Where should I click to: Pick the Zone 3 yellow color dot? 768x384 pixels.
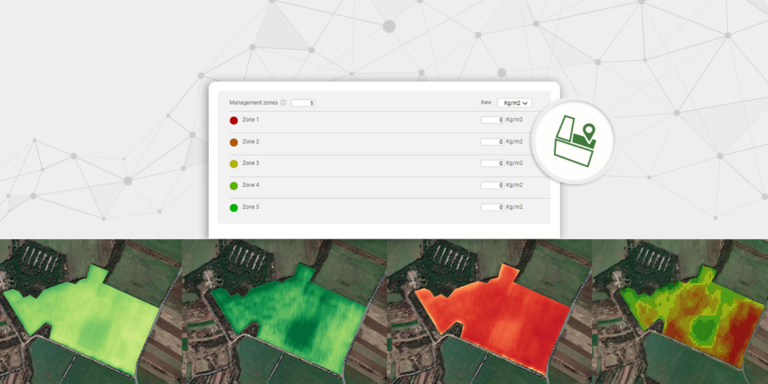(x=234, y=164)
